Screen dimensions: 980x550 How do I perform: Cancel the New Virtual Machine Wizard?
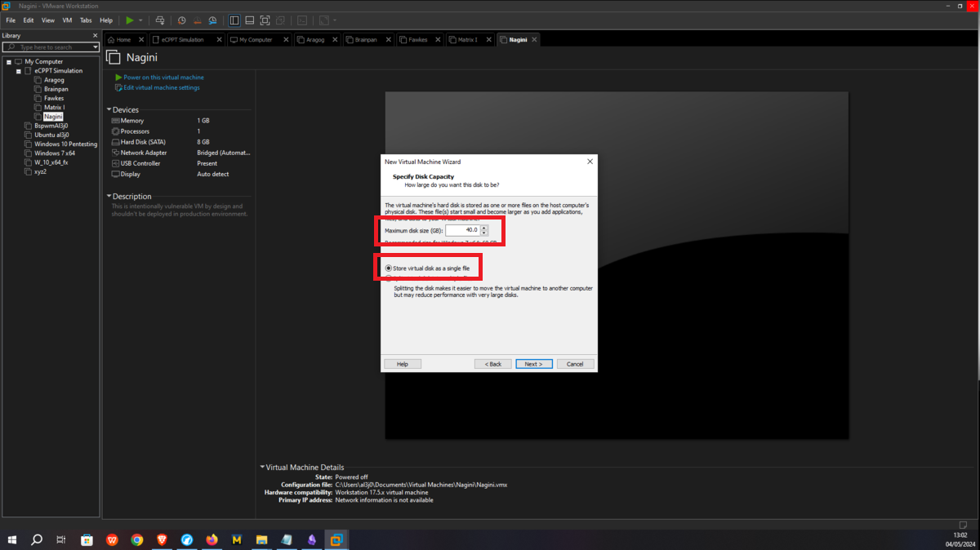[575, 364]
